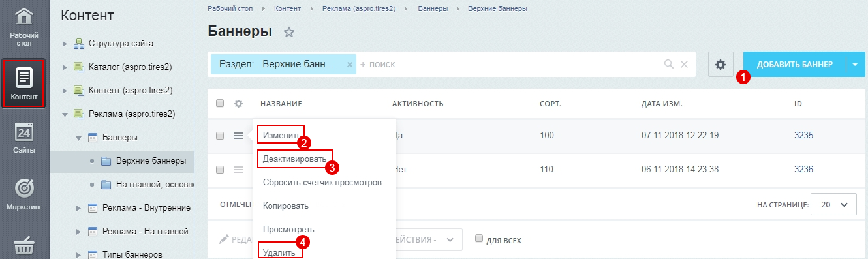
Task: Open the Рабочий стол sidebar section
Action: (24, 27)
